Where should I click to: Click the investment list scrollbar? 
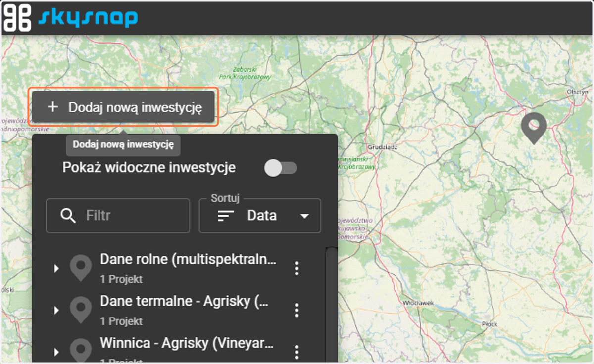click(330, 304)
